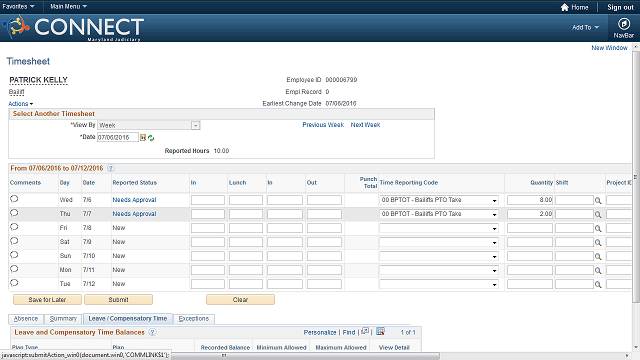Screen dimensions: 640x360
Task: Click Quantity field showing 8.00
Action: [x=530, y=200]
